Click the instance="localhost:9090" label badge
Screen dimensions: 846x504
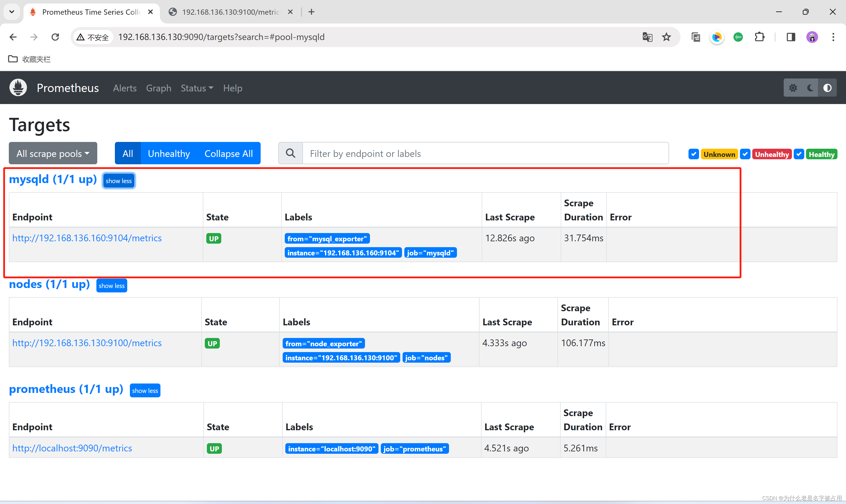coord(332,449)
